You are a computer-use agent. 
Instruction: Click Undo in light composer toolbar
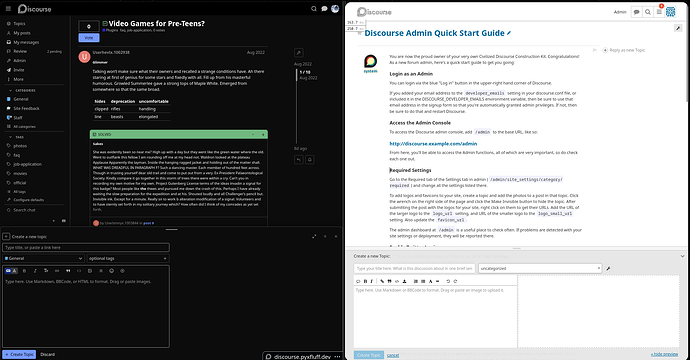[x=448, y=281]
